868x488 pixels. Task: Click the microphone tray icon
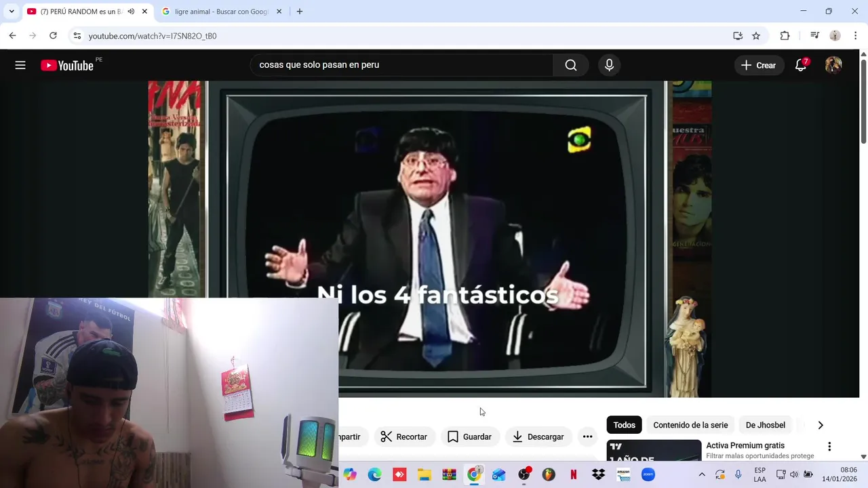coord(738,474)
